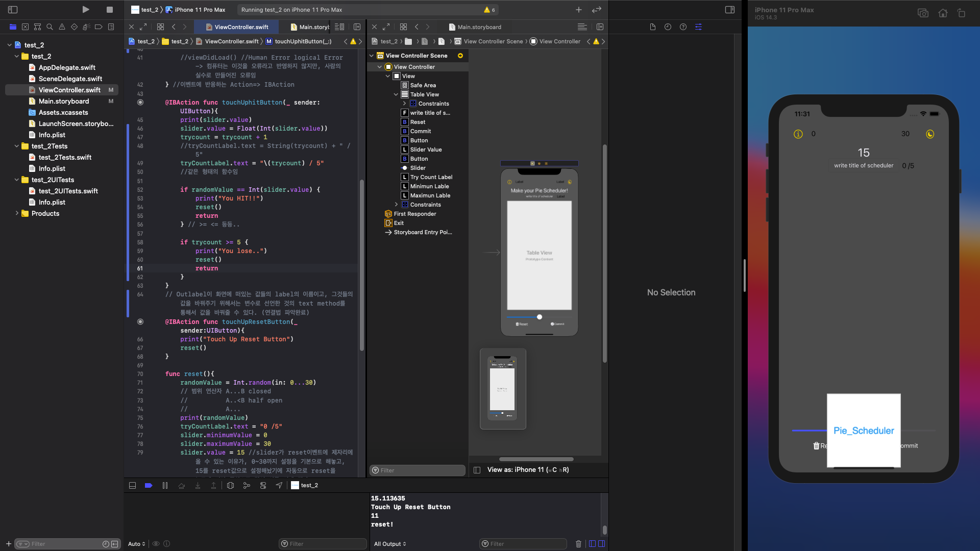Click View as: iPhone 11 button
Viewport: 980px width, 551px height.
pos(528,469)
